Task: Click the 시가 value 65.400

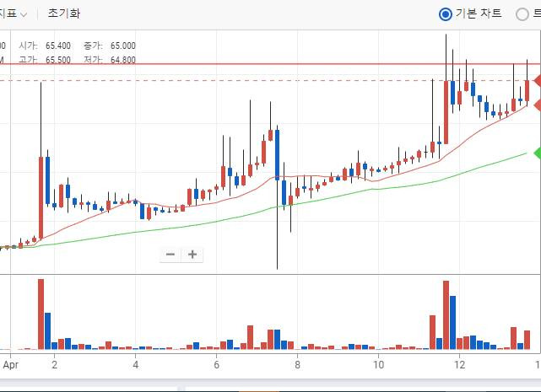Action: coord(58,46)
